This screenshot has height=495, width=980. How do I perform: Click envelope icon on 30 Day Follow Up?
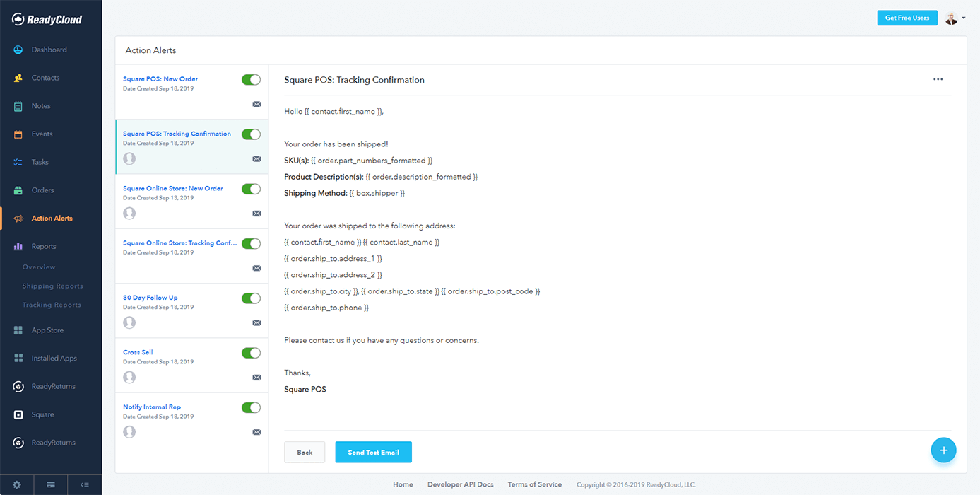(256, 322)
